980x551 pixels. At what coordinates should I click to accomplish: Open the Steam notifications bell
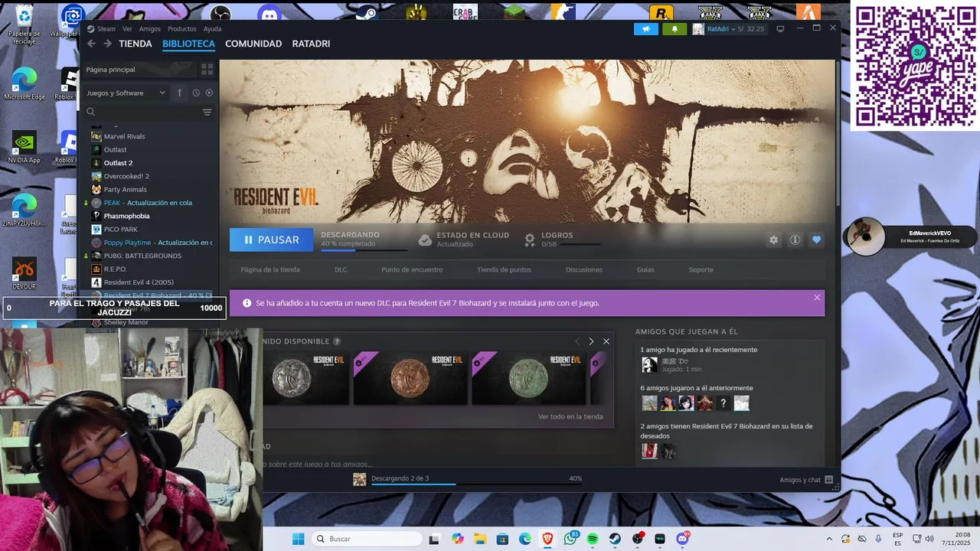pos(675,29)
